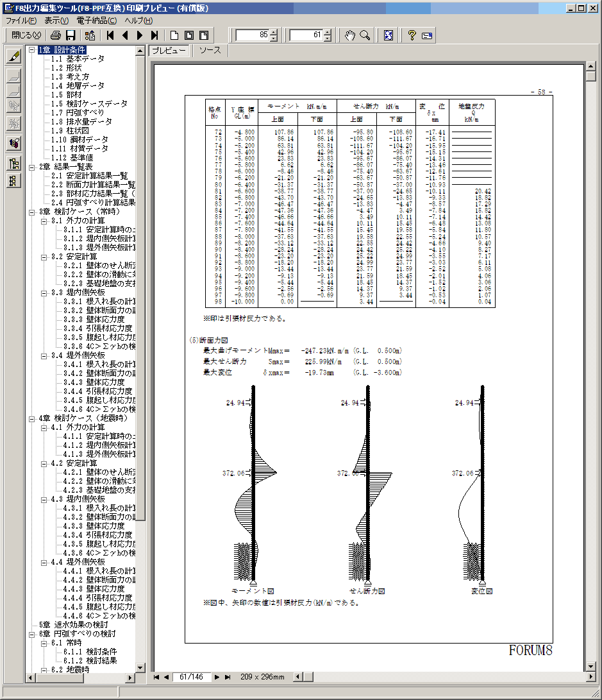Open the 電子納品(C) menu

pos(97,21)
